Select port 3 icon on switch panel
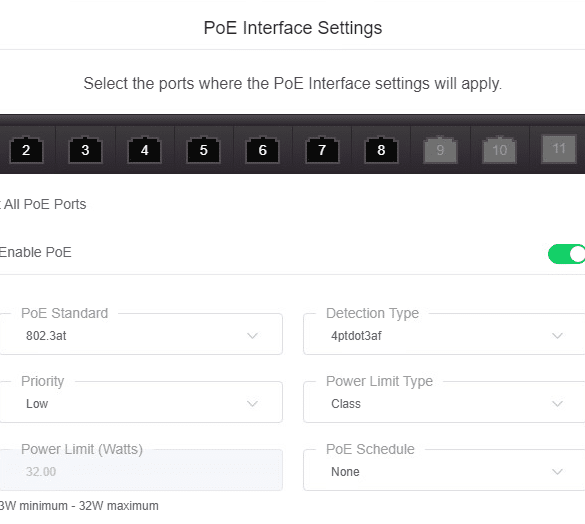This screenshot has width=585, height=524. pyautogui.click(x=85, y=150)
